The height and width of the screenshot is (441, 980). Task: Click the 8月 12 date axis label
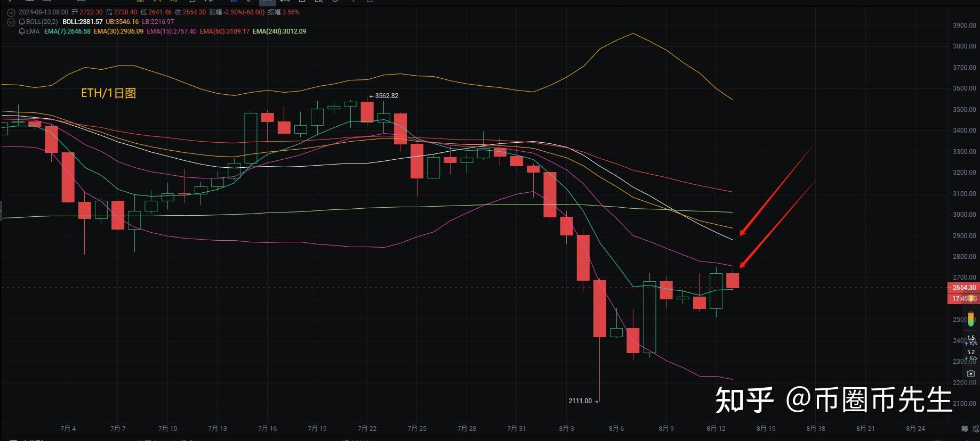click(716, 429)
